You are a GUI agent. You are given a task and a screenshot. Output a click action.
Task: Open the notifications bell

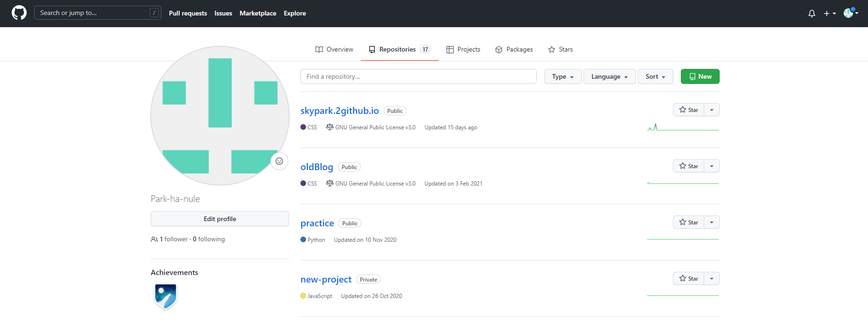[x=812, y=14]
